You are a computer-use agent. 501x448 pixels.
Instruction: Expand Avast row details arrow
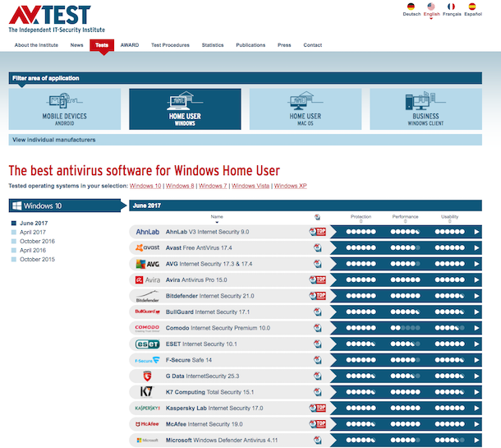[476, 247]
